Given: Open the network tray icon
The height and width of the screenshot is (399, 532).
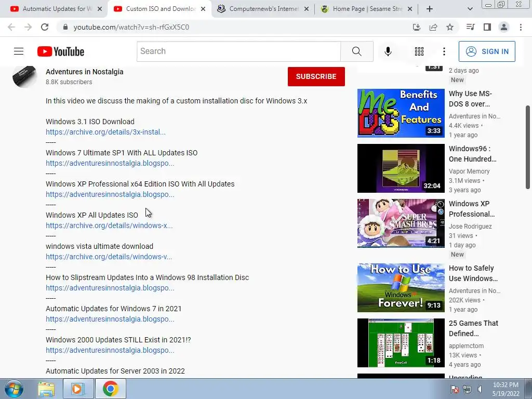Looking at the screenshot, I should tap(467, 389).
